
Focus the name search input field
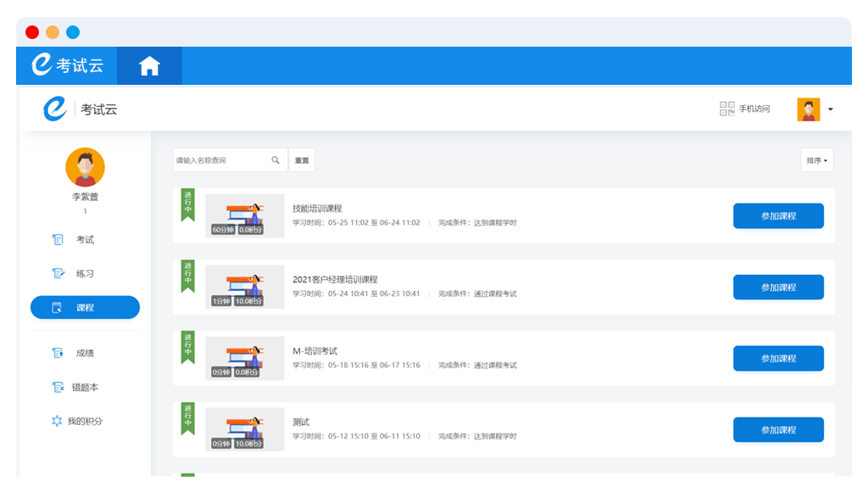[x=220, y=160]
